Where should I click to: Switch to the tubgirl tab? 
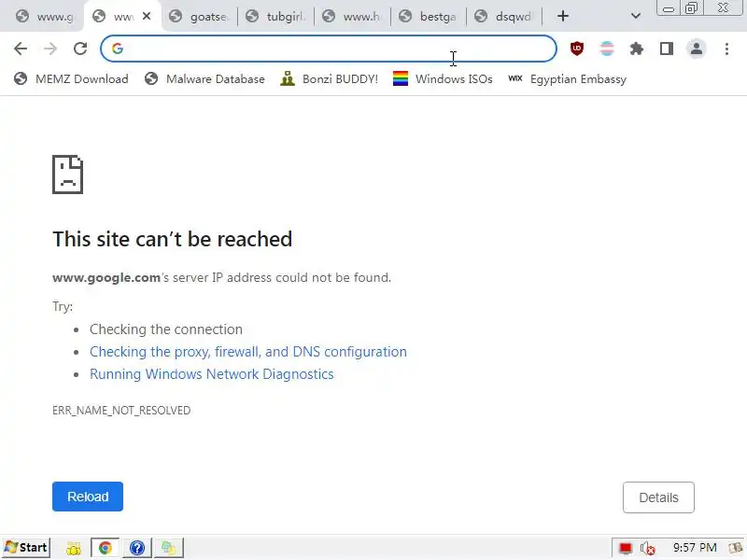(x=276, y=17)
